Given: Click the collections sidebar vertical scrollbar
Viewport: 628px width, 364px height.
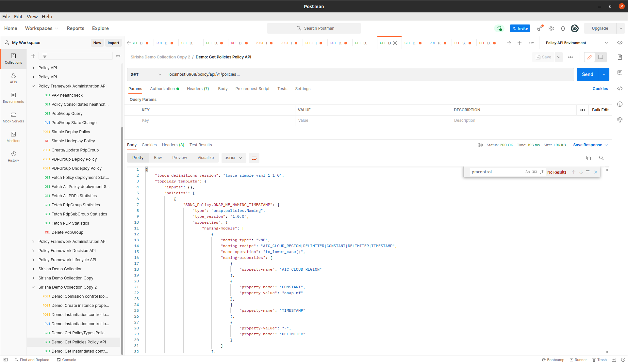Looking at the screenshot, I should point(122,241).
